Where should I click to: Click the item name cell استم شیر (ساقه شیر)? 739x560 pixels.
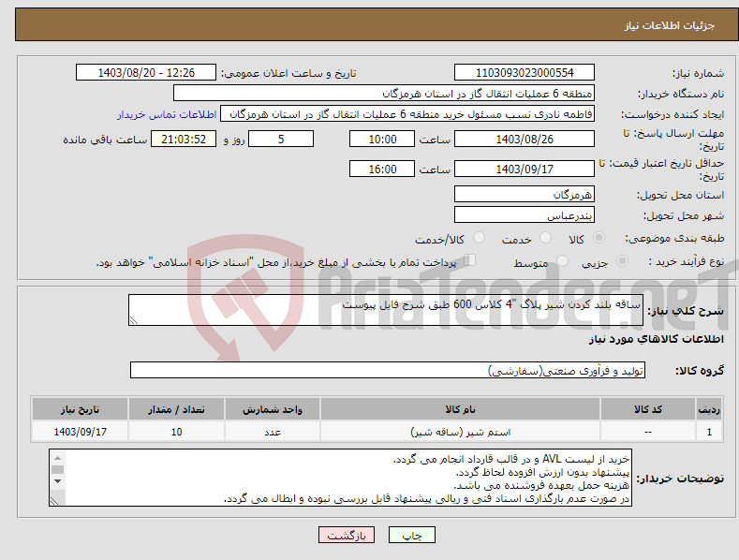(x=461, y=432)
